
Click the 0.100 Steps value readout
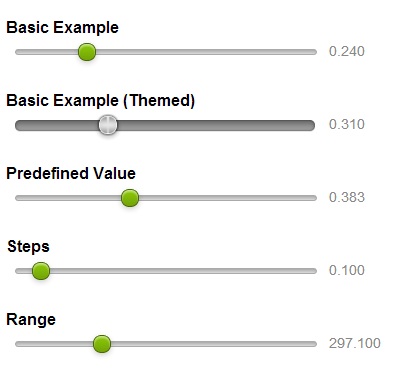click(347, 270)
